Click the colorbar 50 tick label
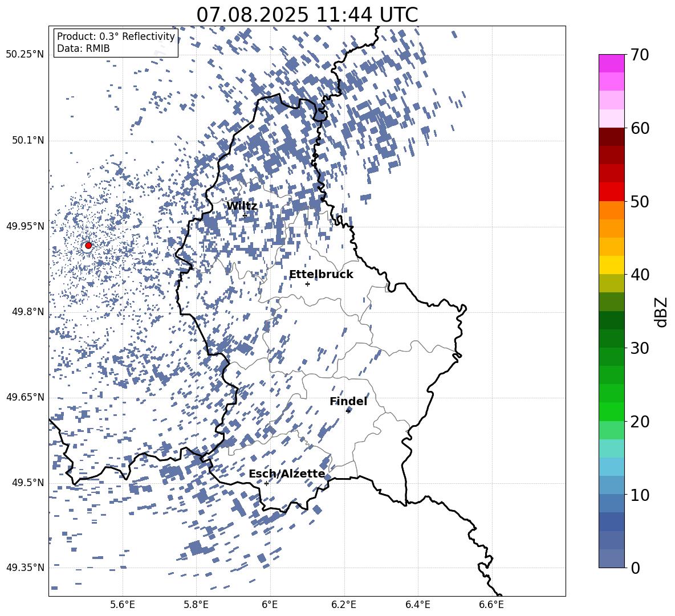 point(640,202)
